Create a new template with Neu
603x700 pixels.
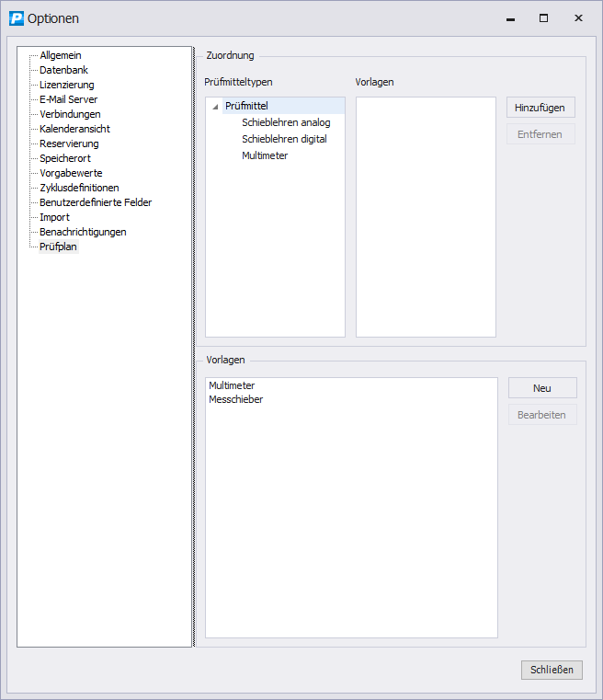coord(542,388)
